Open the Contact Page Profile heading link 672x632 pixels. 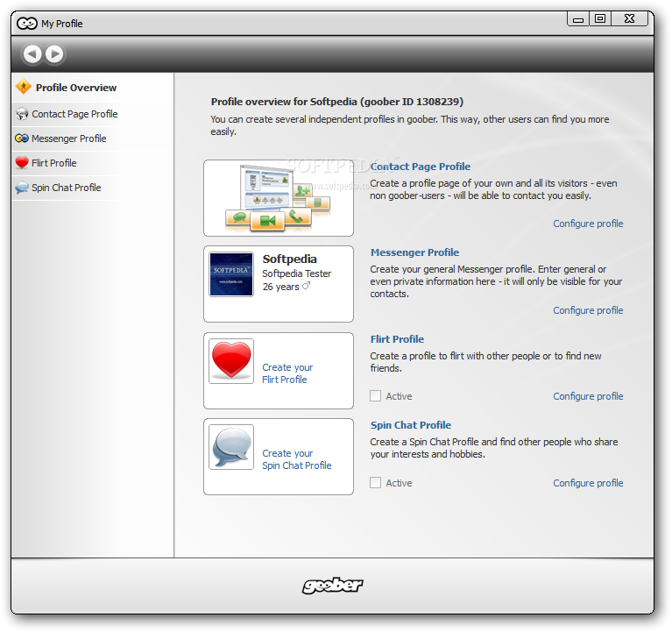pyautogui.click(x=421, y=167)
